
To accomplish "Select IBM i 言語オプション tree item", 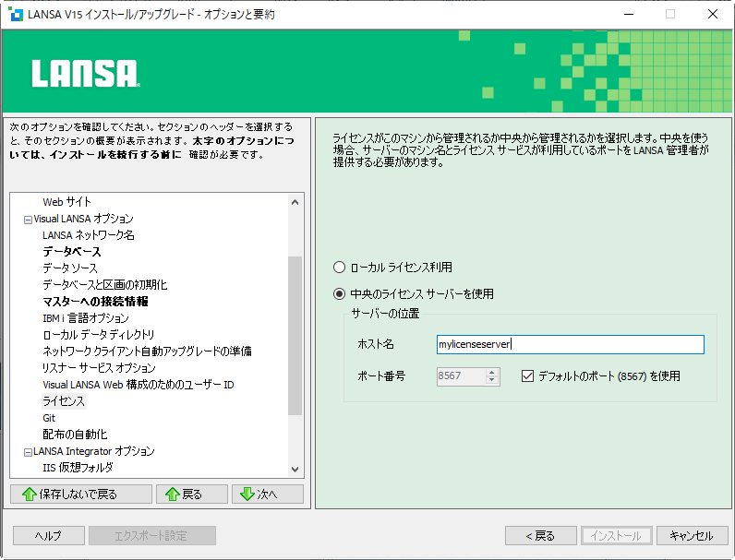I will (x=85, y=318).
